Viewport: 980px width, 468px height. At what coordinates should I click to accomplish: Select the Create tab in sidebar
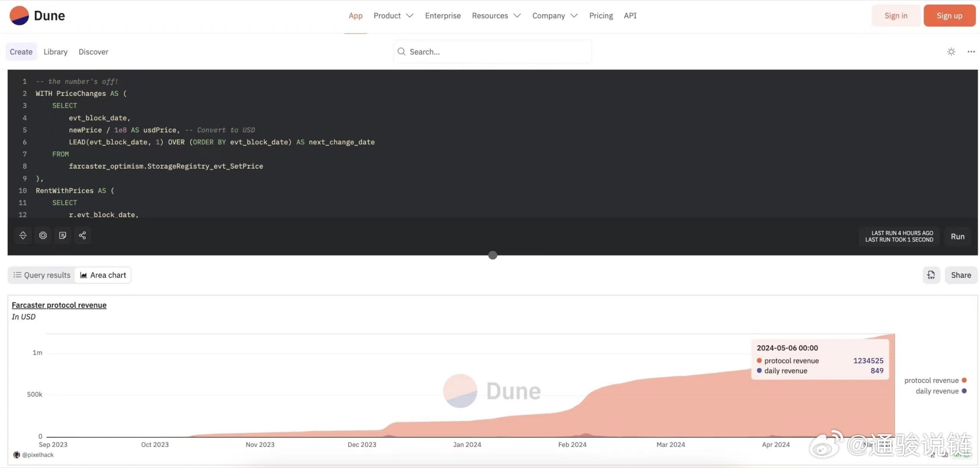click(21, 51)
